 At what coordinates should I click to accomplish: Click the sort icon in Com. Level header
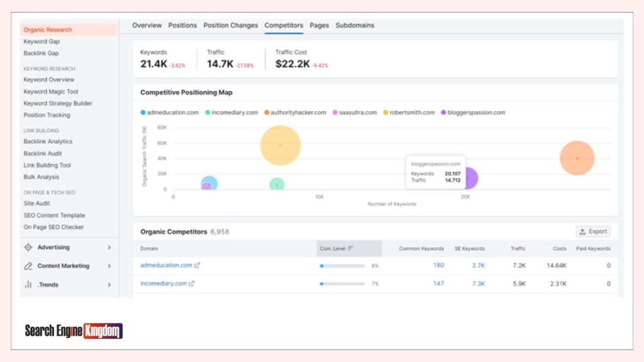(x=350, y=248)
